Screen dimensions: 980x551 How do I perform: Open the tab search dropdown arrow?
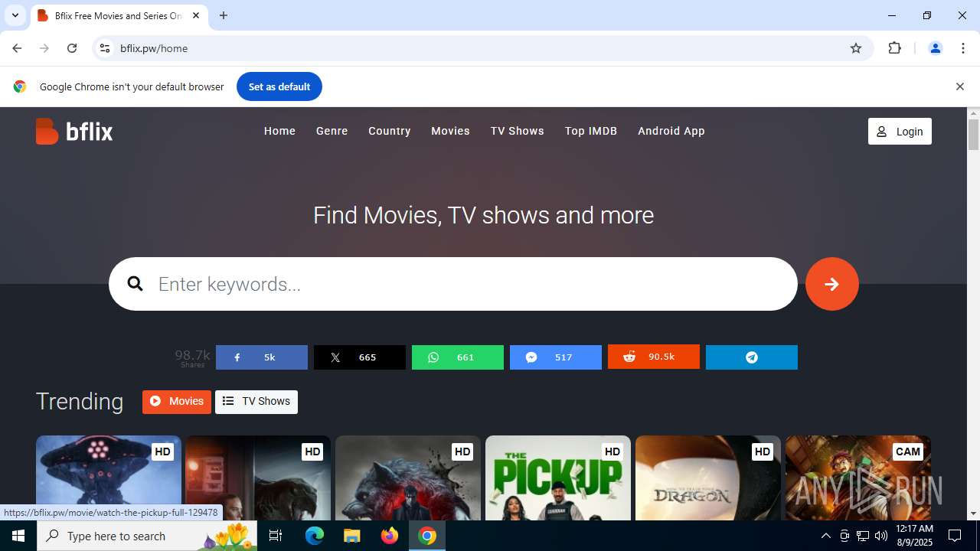pyautogui.click(x=15, y=15)
